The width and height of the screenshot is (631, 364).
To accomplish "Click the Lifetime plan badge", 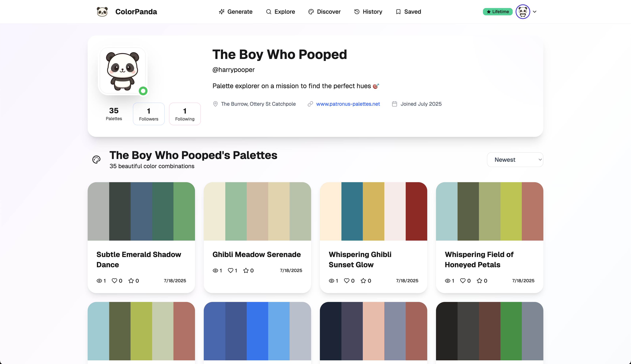I will coord(498,12).
